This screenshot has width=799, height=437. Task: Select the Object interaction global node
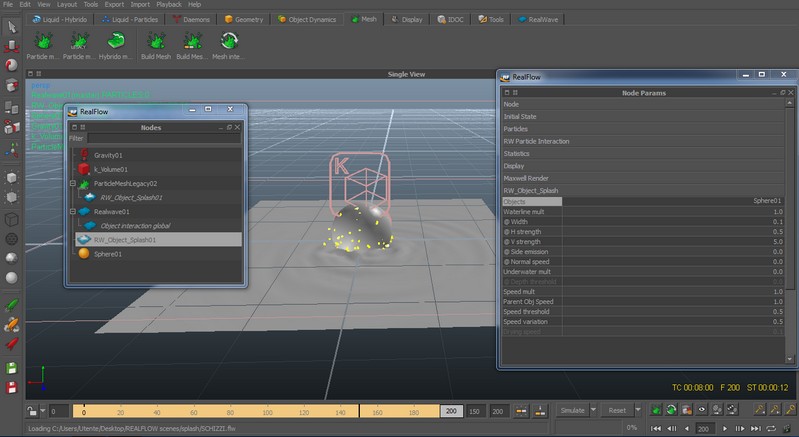click(x=135, y=226)
